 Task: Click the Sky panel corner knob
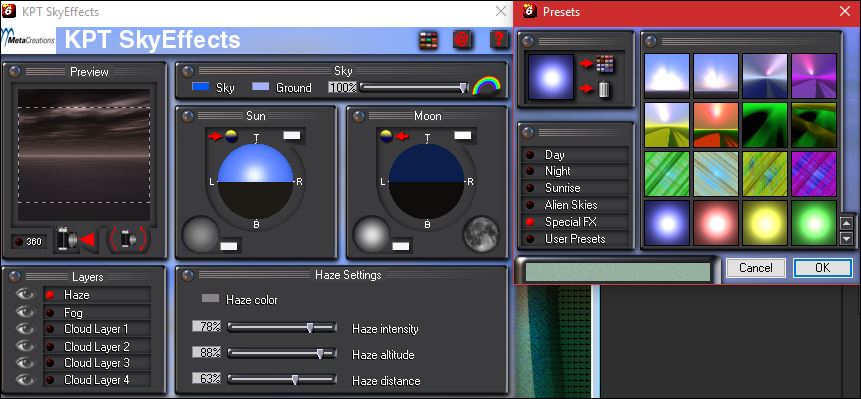click(x=188, y=71)
